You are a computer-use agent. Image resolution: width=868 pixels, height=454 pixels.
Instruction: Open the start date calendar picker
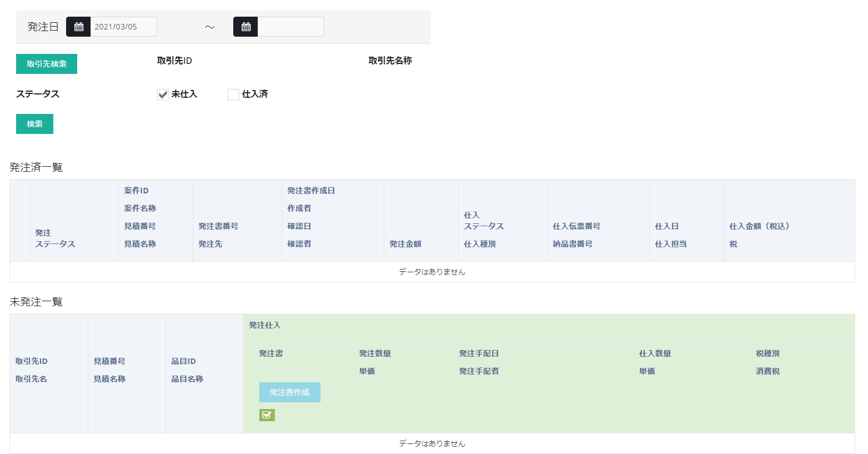[x=78, y=27]
